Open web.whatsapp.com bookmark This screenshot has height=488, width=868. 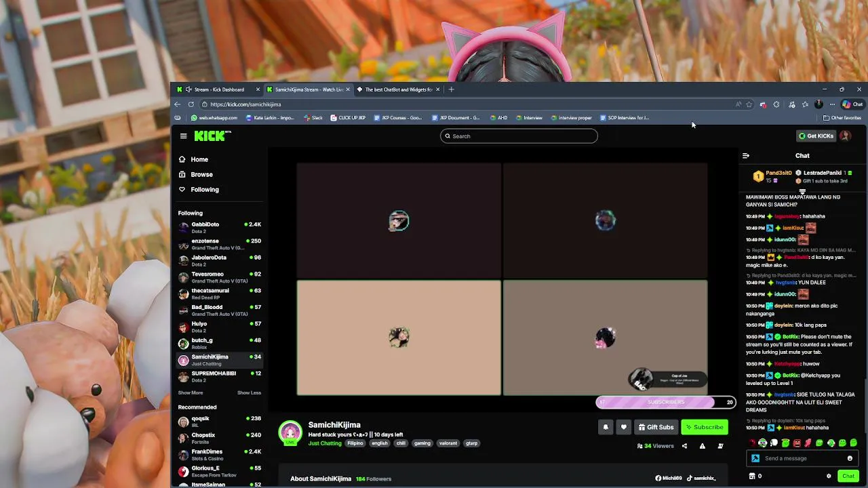point(214,118)
